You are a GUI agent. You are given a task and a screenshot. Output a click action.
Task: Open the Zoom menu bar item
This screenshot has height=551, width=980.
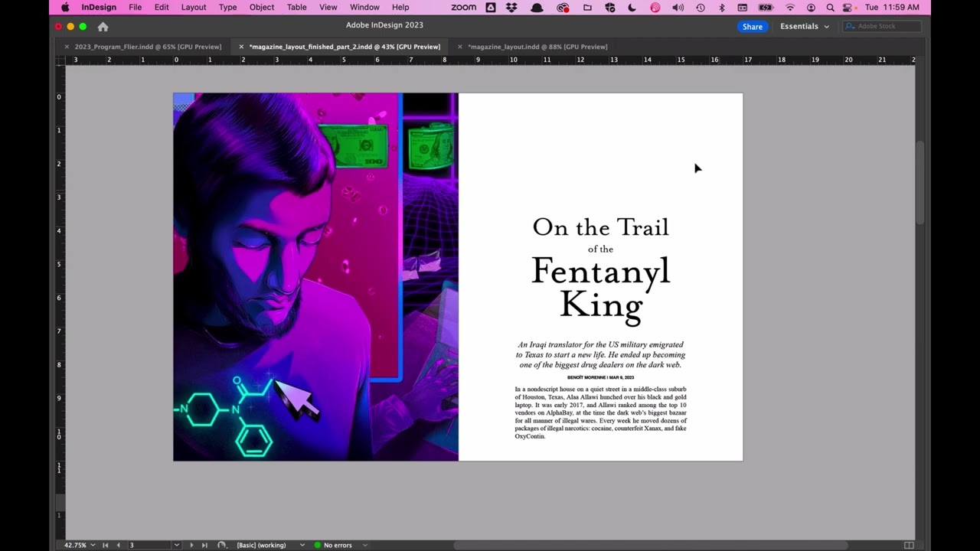pos(463,8)
